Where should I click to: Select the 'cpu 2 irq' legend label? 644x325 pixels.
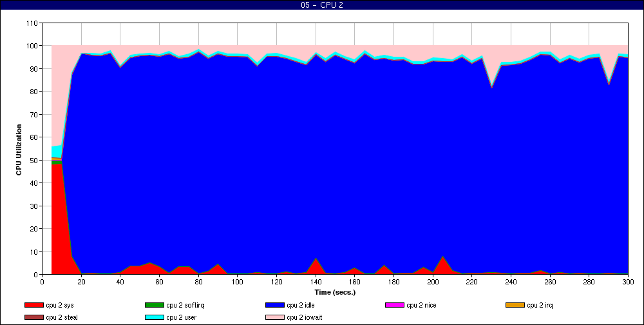pyautogui.click(x=540, y=306)
